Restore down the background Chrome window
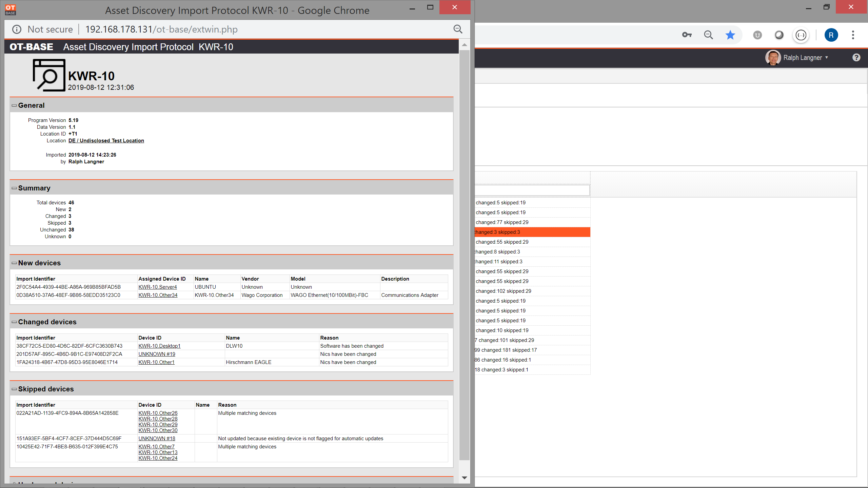Viewport: 868px width, 488px height. 827,7
